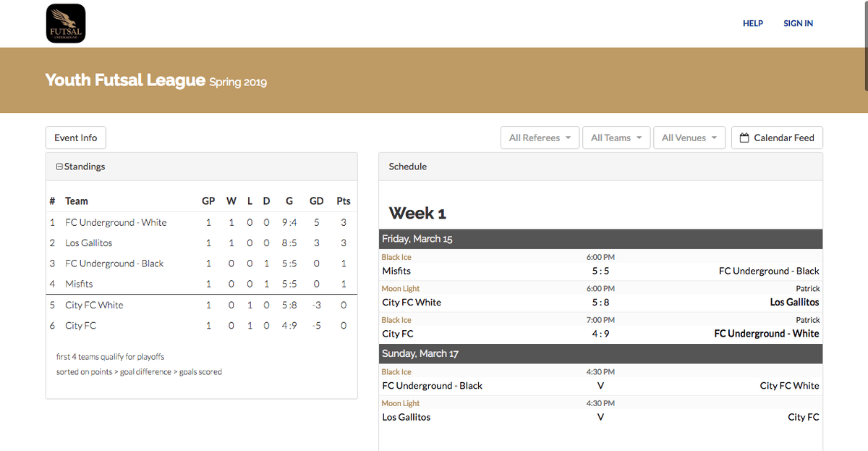868x451 pixels.
Task: Open the All Venues filter dropdown
Action: coord(689,138)
